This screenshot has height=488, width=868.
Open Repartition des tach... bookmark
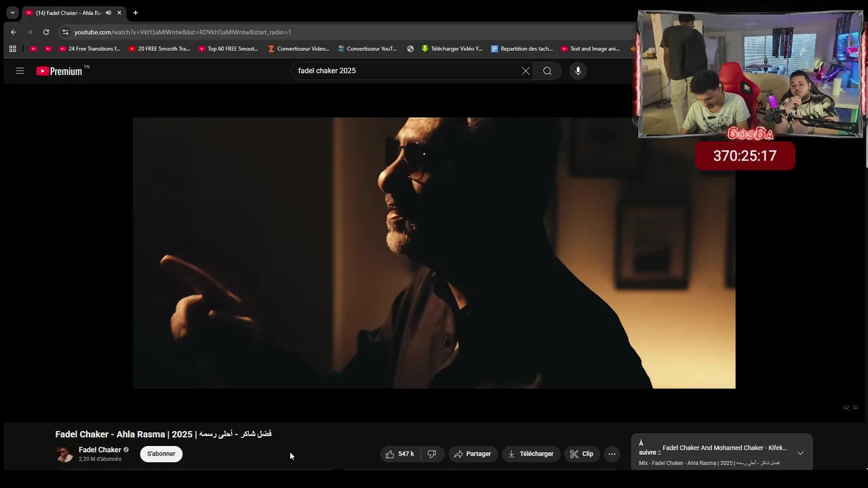point(521,49)
